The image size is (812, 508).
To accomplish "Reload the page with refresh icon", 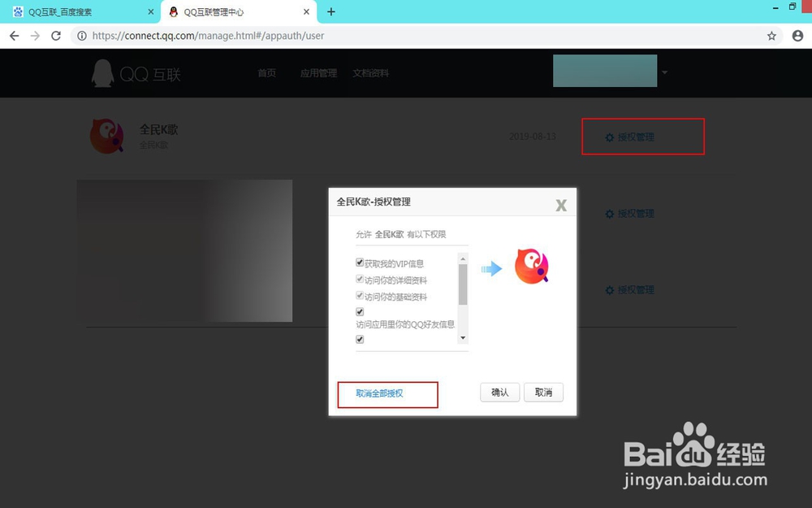I will (56, 36).
